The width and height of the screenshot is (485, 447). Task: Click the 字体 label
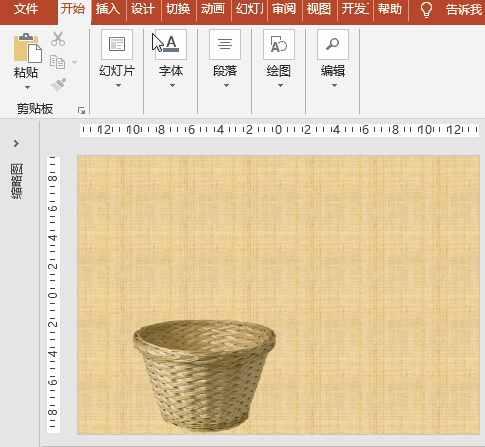tap(171, 71)
